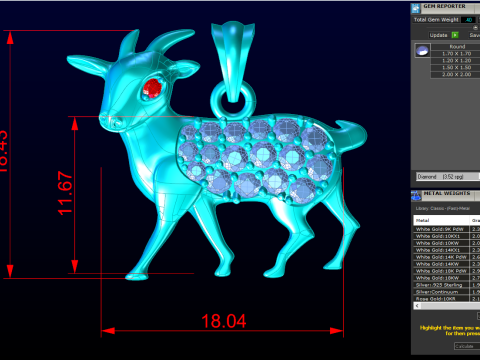The image size is (480, 360).
Task: Click the red ruby eye gem on goat
Action: [153, 88]
